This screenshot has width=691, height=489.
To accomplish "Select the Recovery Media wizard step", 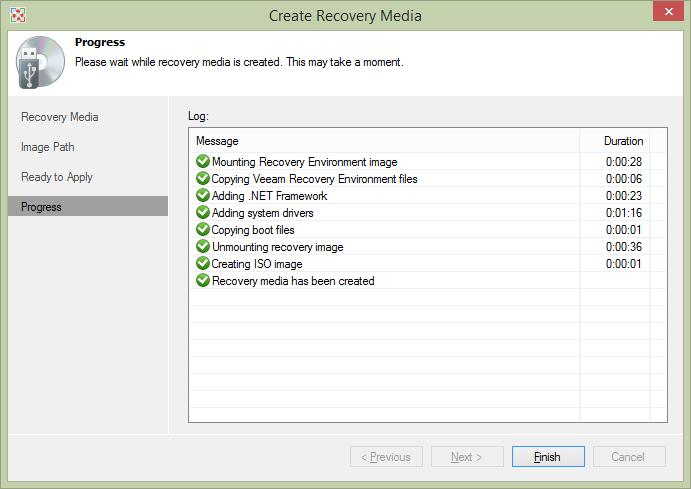I will pos(60,117).
